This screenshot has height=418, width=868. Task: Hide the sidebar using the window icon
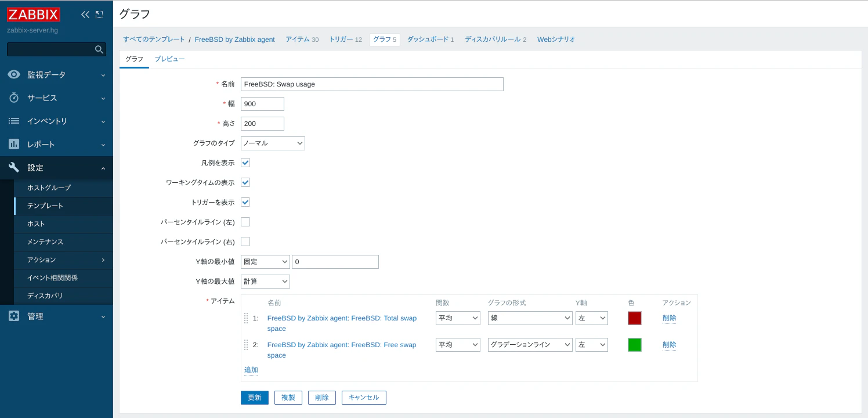pyautogui.click(x=99, y=15)
